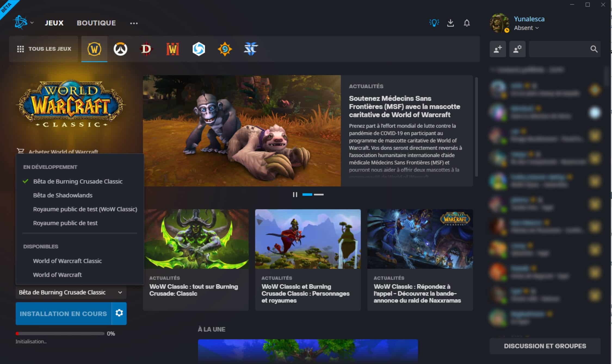
Task: Expand the Absent status dropdown
Action: (526, 28)
